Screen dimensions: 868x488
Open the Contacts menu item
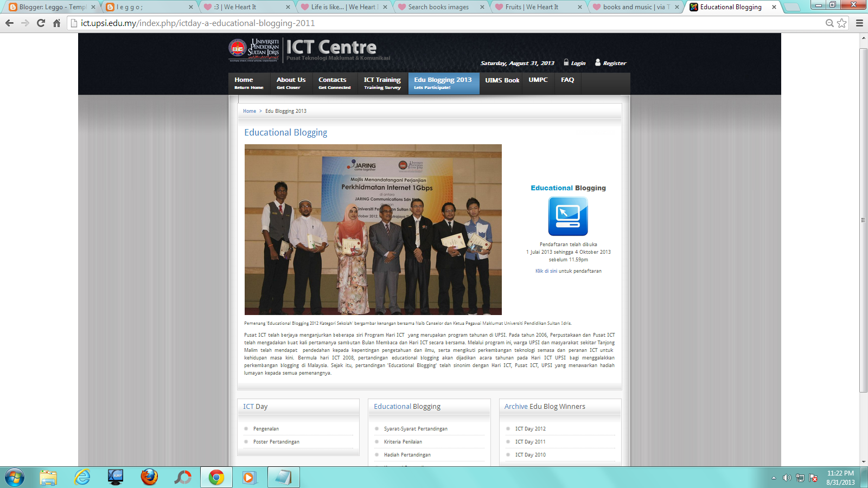[x=334, y=83]
